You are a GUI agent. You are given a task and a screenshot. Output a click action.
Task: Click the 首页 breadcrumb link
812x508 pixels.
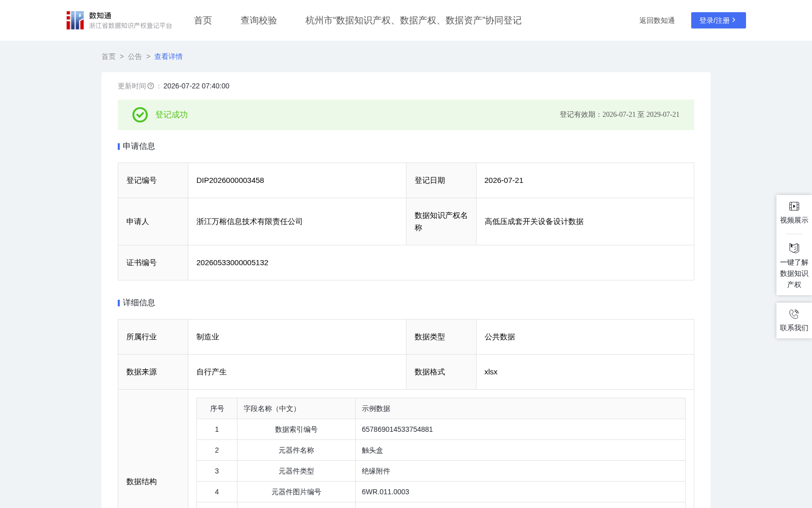(x=109, y=56)
